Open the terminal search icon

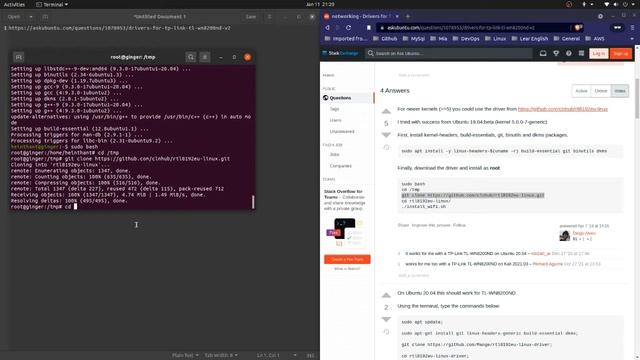tap(191, 57)
